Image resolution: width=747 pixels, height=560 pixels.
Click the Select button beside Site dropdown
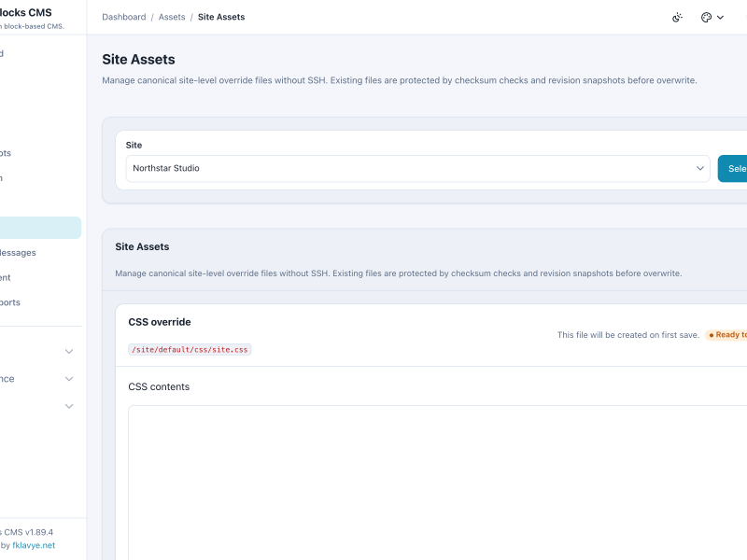[733, 169]
